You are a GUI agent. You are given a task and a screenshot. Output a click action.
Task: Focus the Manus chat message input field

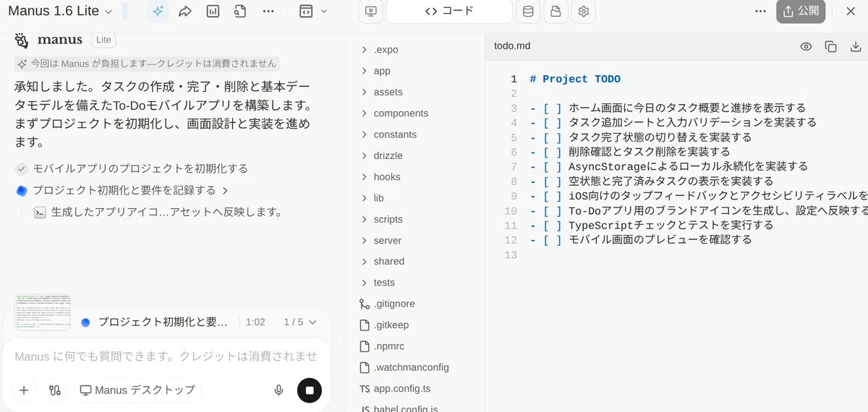pos(166,356)
